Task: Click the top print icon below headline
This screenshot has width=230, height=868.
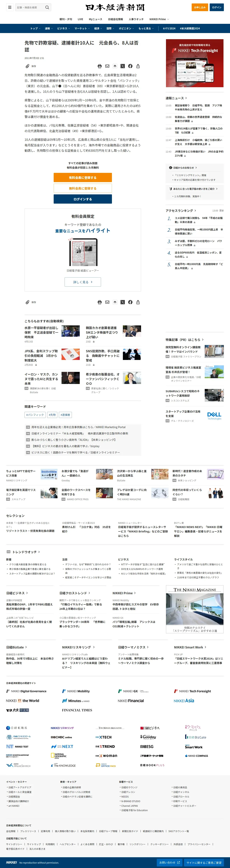Action: (x=99, y=66)
